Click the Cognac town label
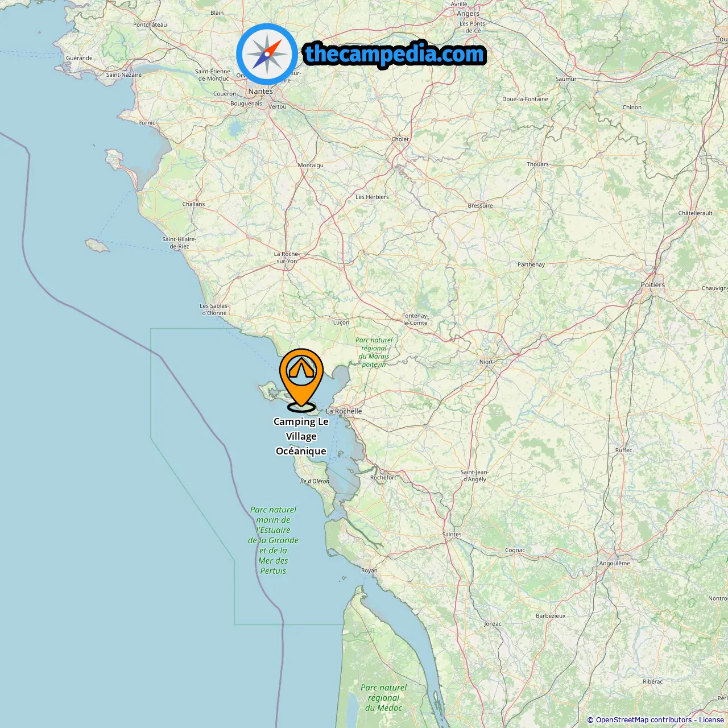The height and width of the screenshot is (728, 728). [515, 550]
